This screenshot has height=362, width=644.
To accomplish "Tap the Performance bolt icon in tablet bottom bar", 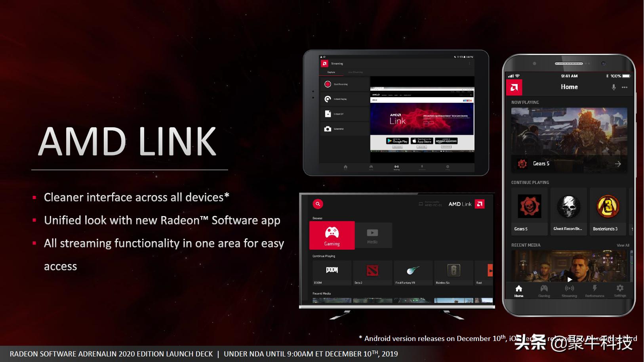I will click(422, 167).
